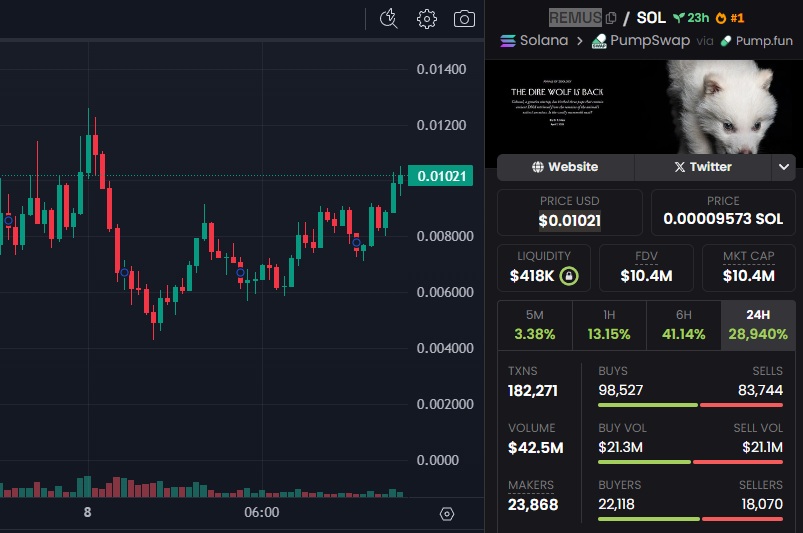Expand more social links chevron
The height and width of the screenshot is (533, 803).
784,167
